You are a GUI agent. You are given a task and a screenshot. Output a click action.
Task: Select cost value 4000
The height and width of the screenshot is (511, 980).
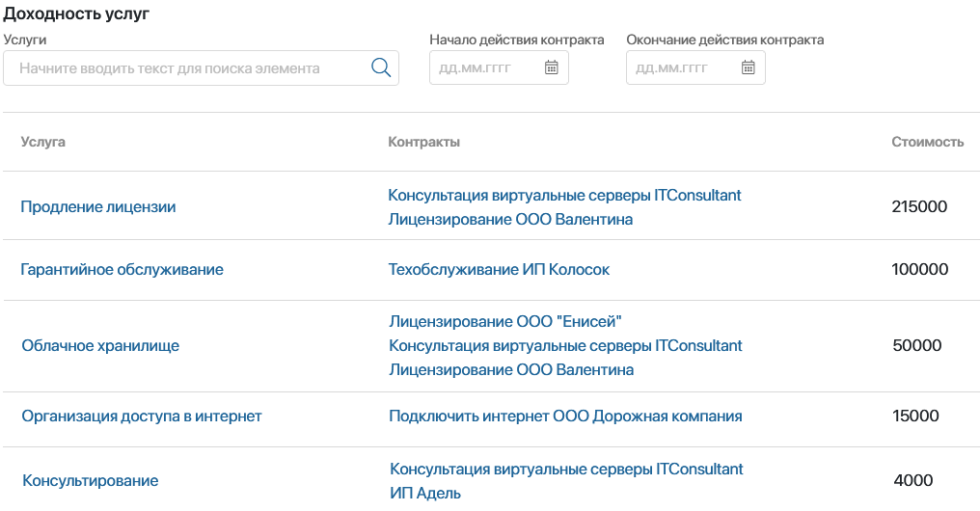[913, 480]
